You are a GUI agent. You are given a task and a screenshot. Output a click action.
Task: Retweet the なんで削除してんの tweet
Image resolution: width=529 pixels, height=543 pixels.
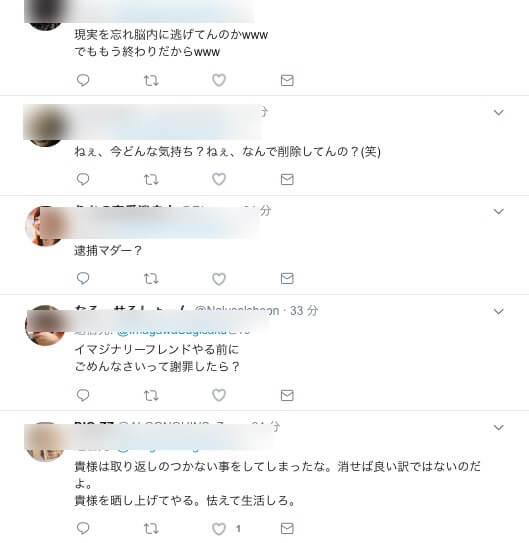(x=151, y=179)
